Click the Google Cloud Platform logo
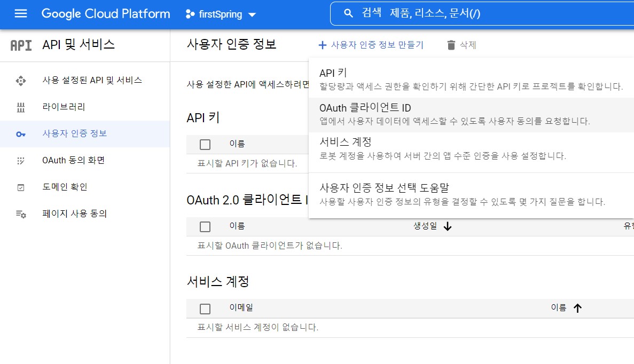 coord(106,14)
